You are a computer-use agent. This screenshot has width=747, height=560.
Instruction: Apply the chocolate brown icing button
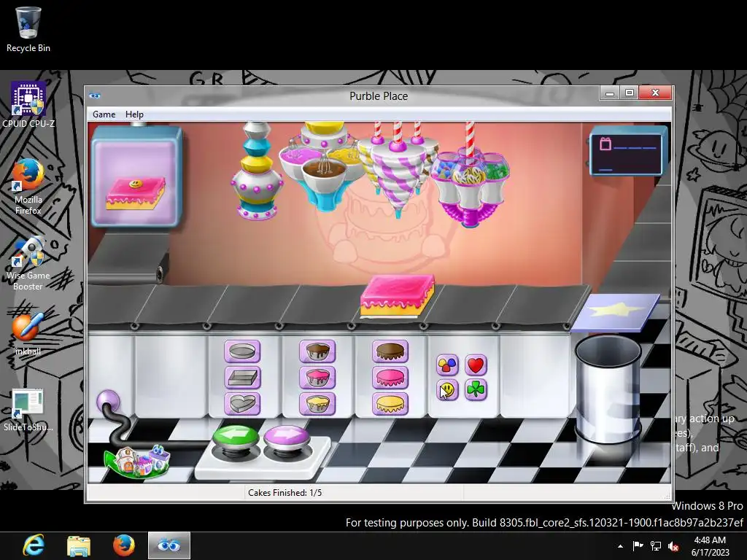click(x=390, y=351)
